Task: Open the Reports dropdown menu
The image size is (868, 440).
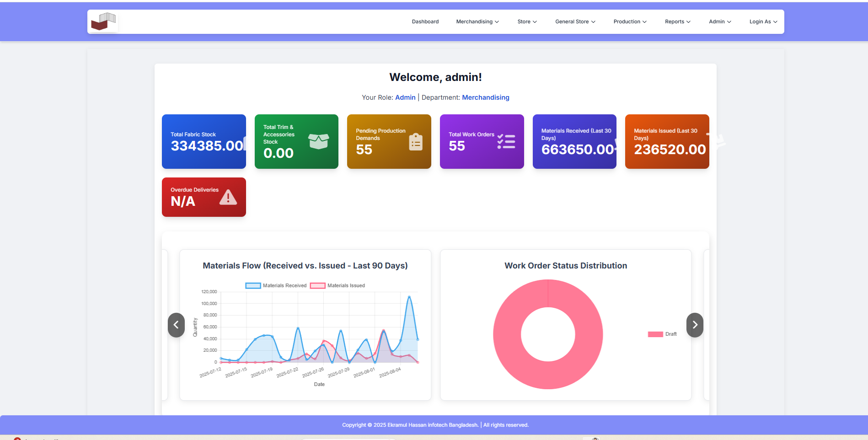Action: pos(677,21)
